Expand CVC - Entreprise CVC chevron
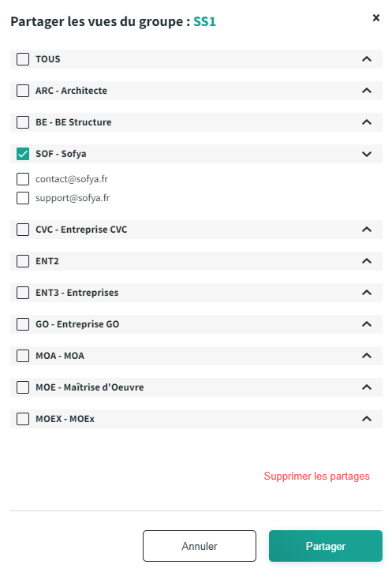 (367, 230)
